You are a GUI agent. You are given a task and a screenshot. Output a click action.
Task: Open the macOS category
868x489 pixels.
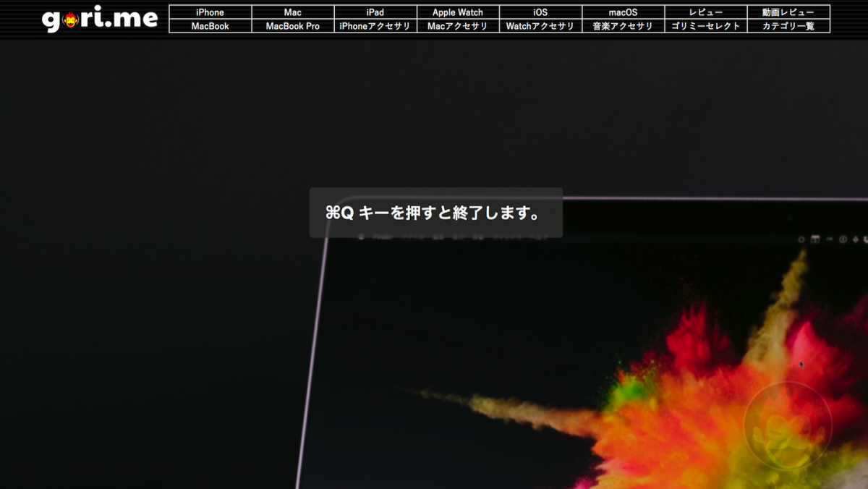click(624, 12)
